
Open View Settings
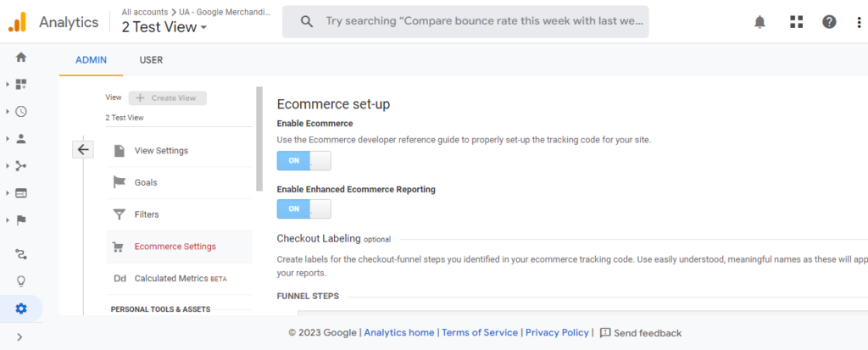[180, 151]
